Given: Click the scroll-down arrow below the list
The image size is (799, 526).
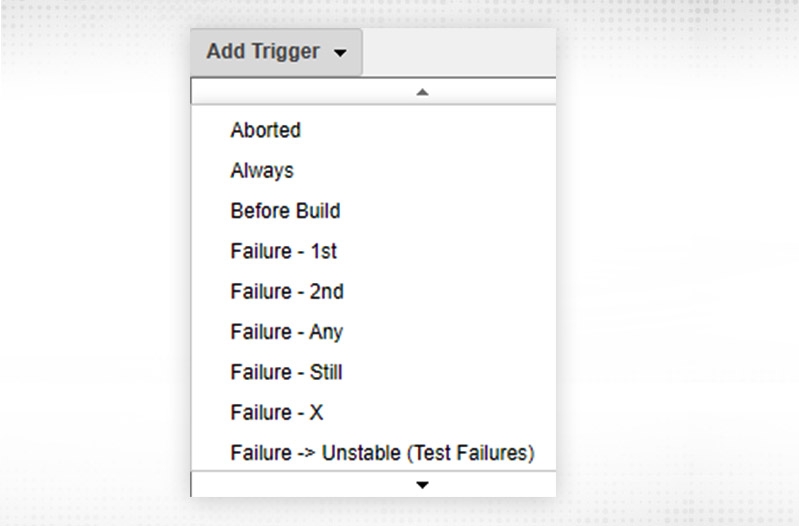Looking at the screenshot, I should pos(422,485).
